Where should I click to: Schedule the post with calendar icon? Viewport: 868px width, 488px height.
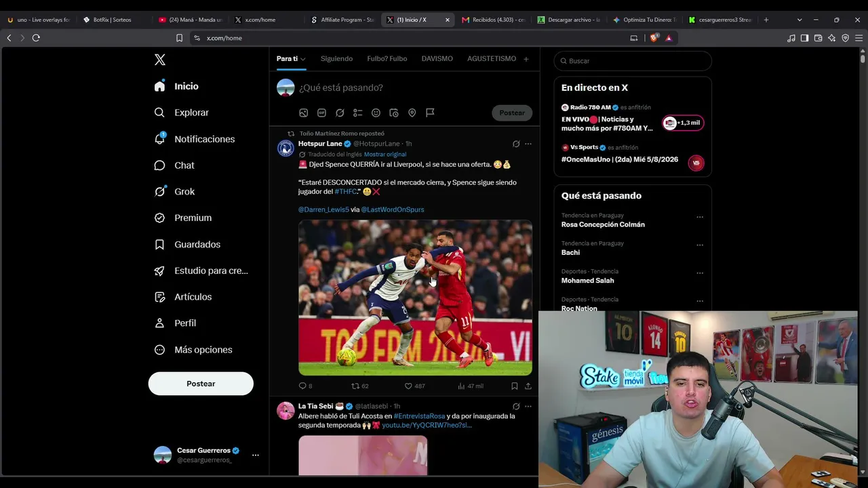click(x=393, y=113)
